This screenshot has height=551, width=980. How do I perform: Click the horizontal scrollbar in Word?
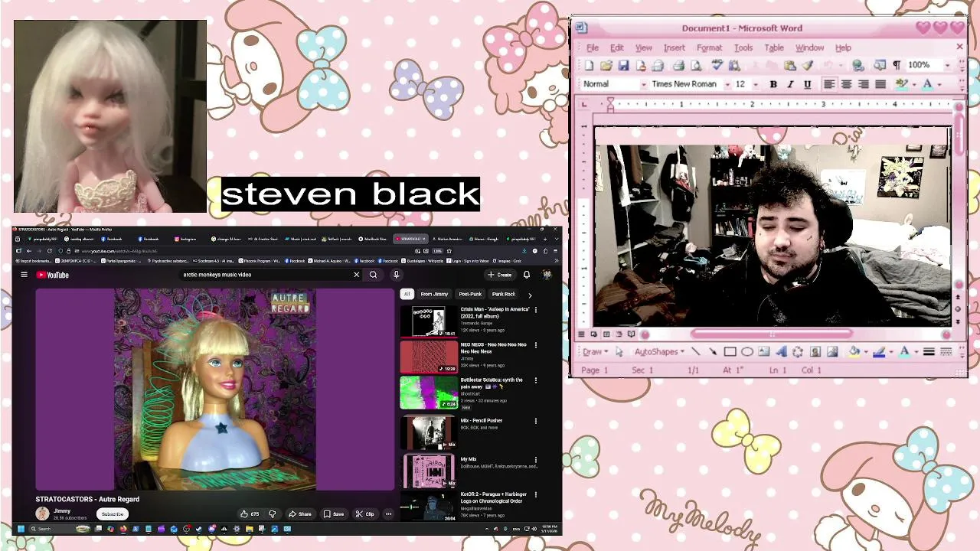tap(772, 334)
